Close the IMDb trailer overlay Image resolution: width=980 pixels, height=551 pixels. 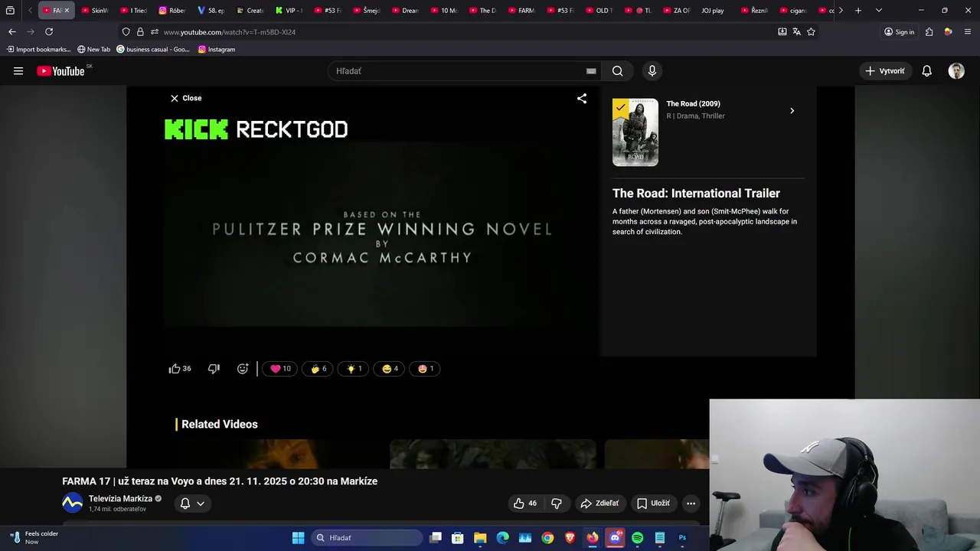pos(186,98)
